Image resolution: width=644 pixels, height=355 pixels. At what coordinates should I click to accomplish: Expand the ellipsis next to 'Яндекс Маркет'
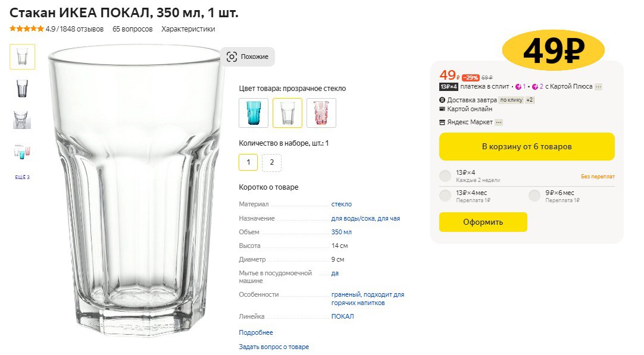pyautogui.click(x=499, y=122)
